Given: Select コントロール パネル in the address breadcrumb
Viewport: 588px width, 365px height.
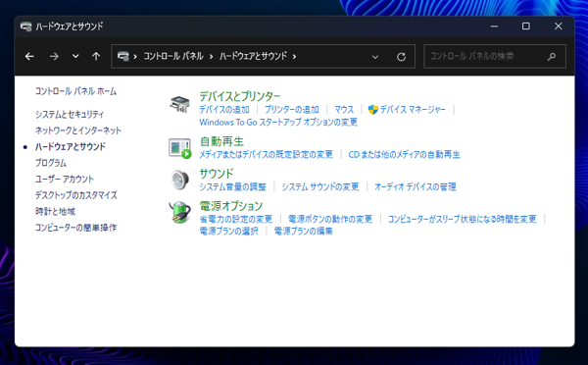Looking at the screenshot, I should [173, 56].
